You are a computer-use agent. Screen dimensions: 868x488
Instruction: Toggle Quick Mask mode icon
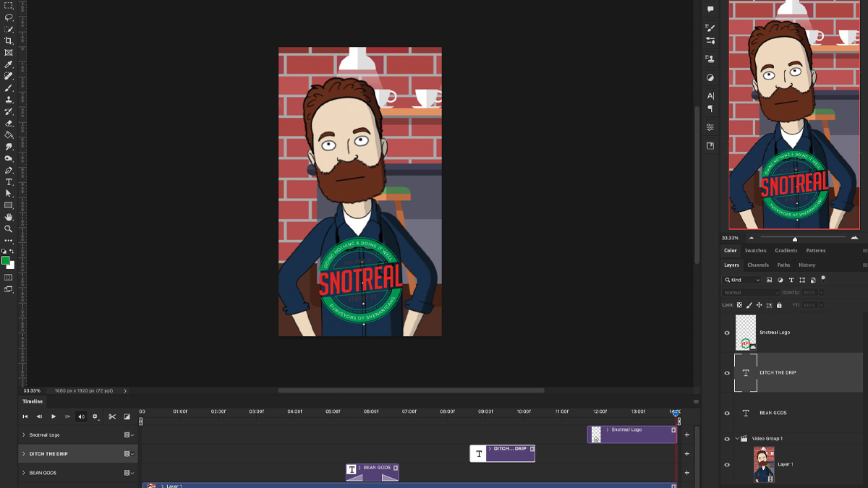tap(9, 277)
